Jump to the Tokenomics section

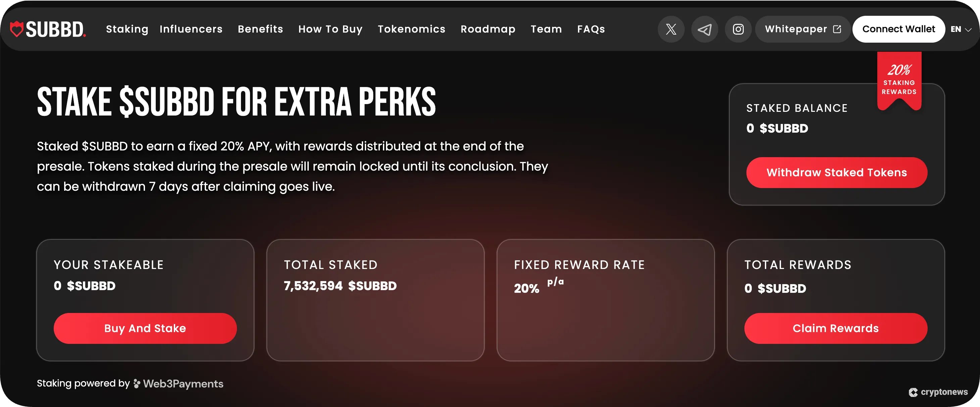point(411,29)
